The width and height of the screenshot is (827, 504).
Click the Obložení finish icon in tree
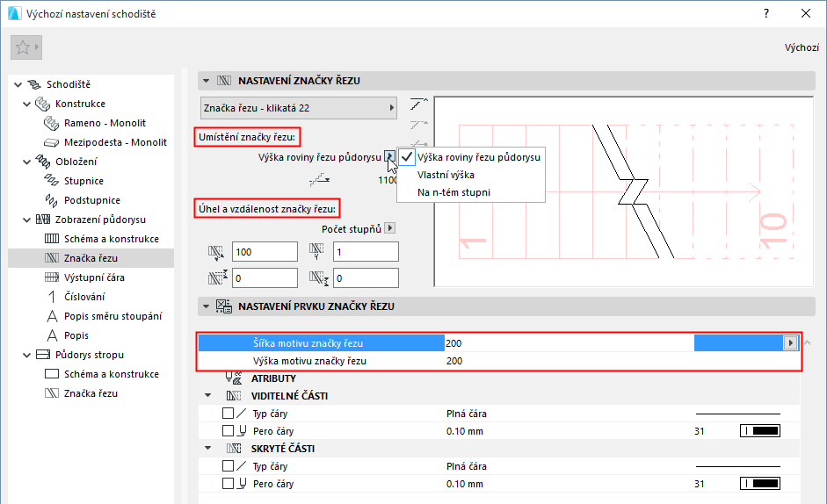pos(43,162)
